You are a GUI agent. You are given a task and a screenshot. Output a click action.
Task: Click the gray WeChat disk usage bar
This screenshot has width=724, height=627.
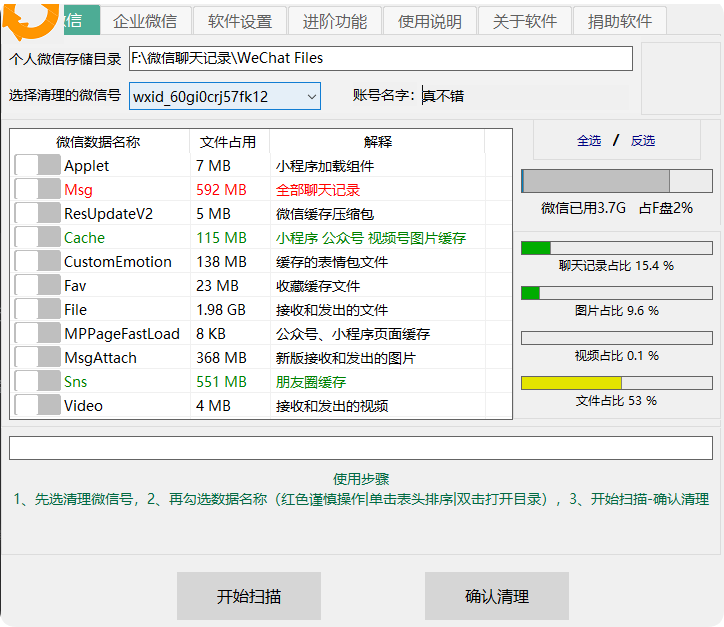(x=617, y=181)
